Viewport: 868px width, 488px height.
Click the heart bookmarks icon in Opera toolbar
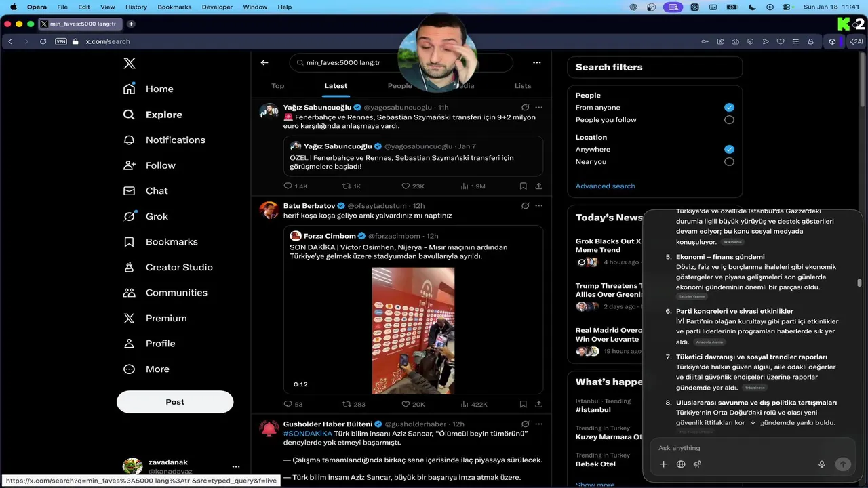tap(781, 41)
